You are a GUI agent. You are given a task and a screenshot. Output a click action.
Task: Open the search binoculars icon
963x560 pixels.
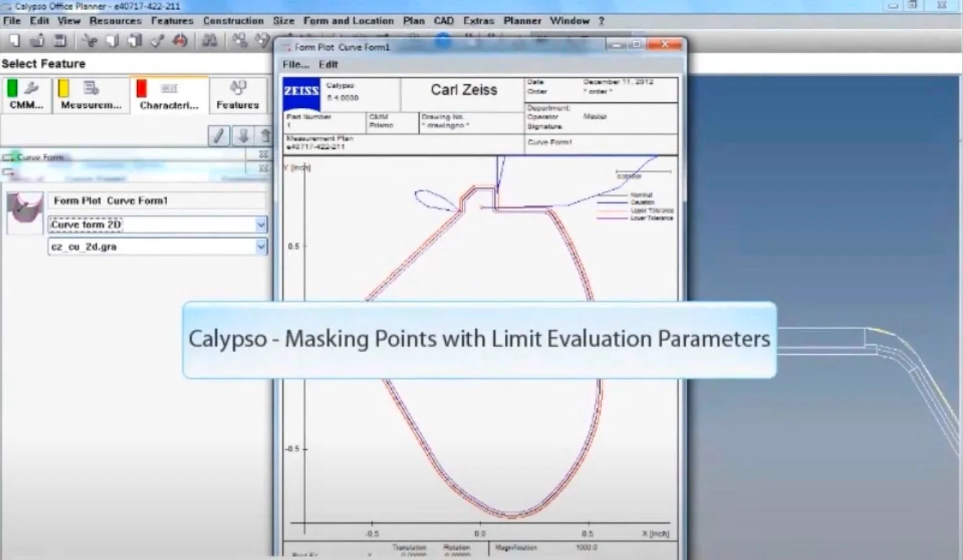(x=210, y=41)
